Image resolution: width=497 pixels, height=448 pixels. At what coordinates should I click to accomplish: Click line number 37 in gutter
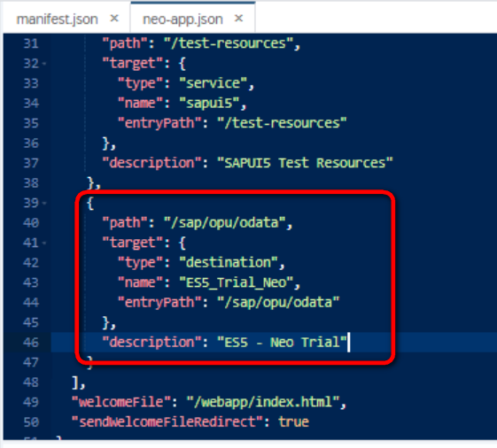tap(31, 163)
